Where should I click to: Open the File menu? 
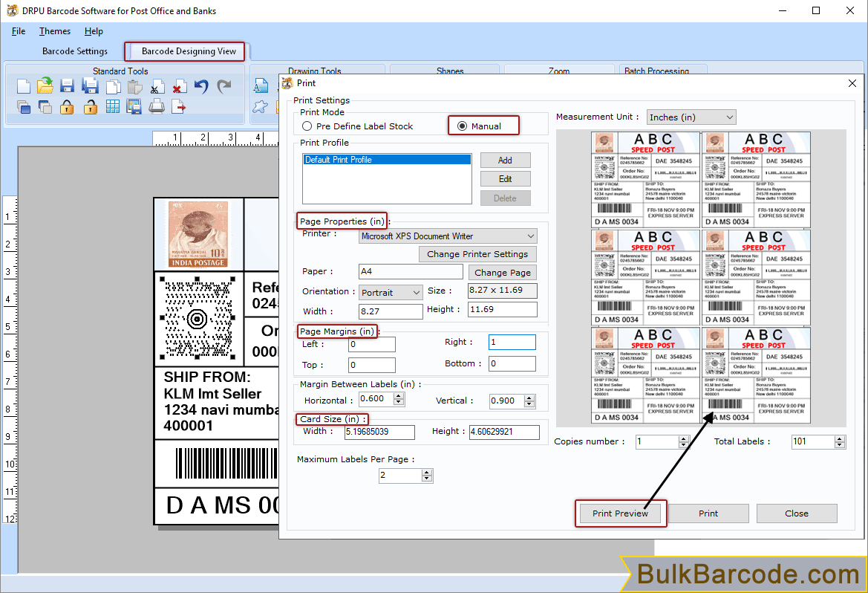19,31
